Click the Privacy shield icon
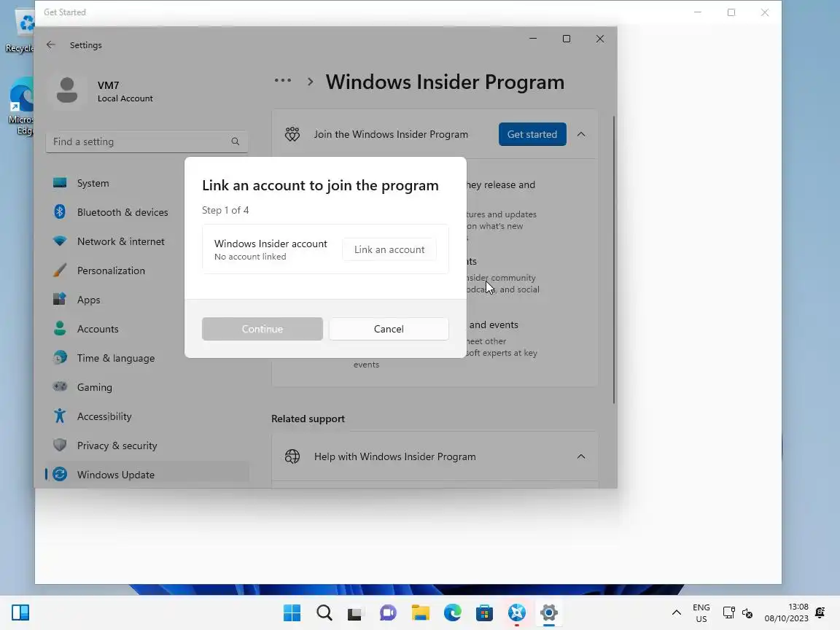Screen dimensions: 840x630 point(60,445)
